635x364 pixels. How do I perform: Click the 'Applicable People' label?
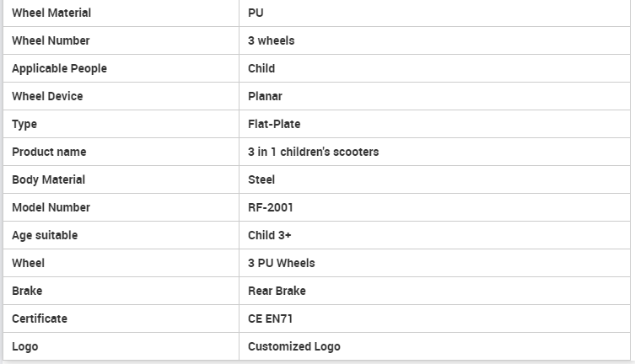tap(59, 68)
